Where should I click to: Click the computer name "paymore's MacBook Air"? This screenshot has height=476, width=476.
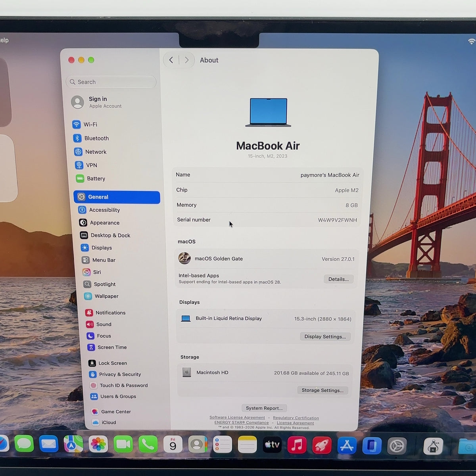point(330,175)
